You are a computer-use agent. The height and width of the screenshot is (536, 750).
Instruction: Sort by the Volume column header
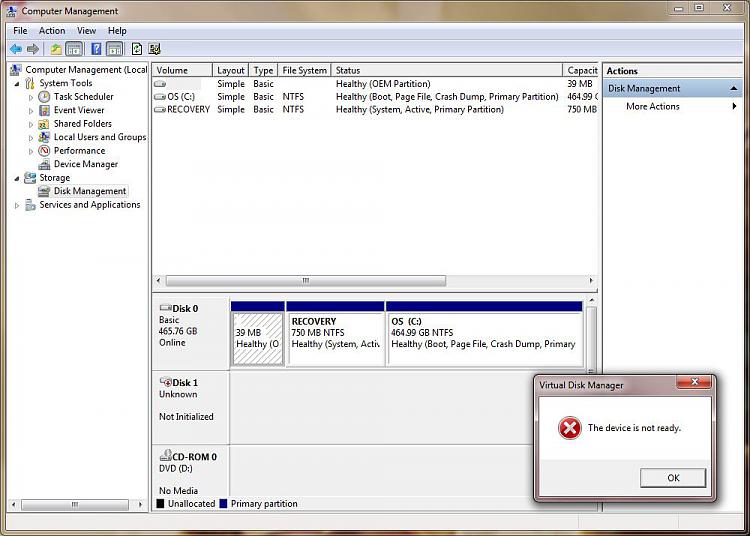pyautogui.click(x=182, y=70)
